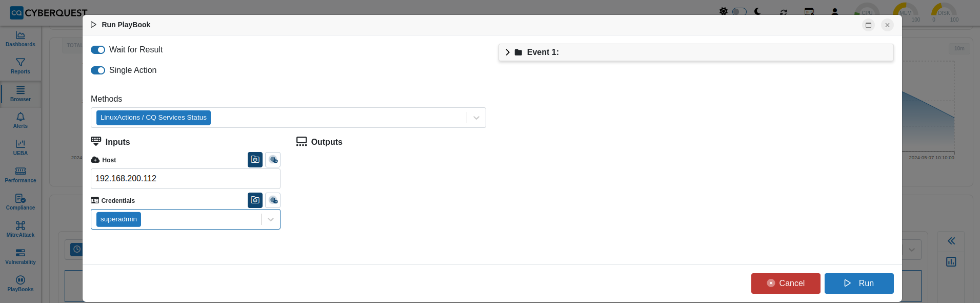Click the Credentials snapshot icon button
This screenshot has width=980, height=303.
(255, 200)
